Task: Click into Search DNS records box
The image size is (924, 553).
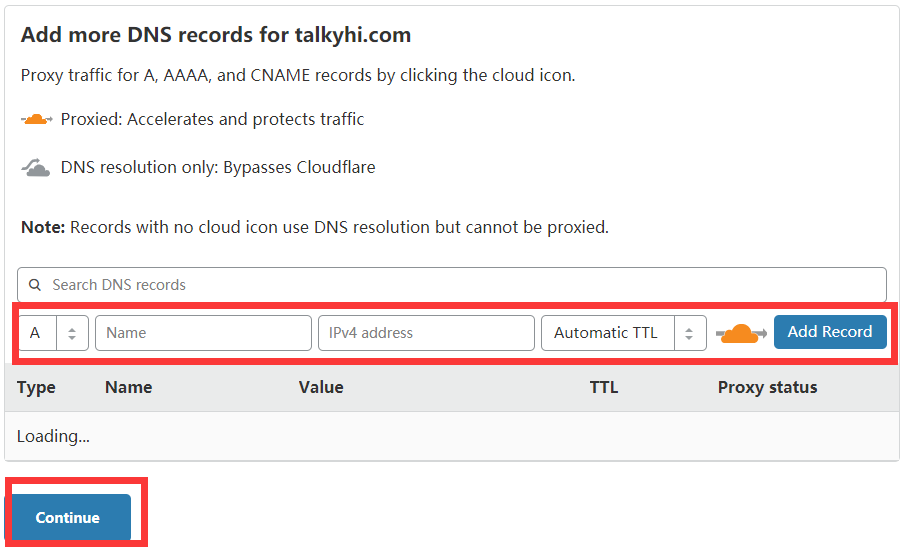Action: [451, 285]
